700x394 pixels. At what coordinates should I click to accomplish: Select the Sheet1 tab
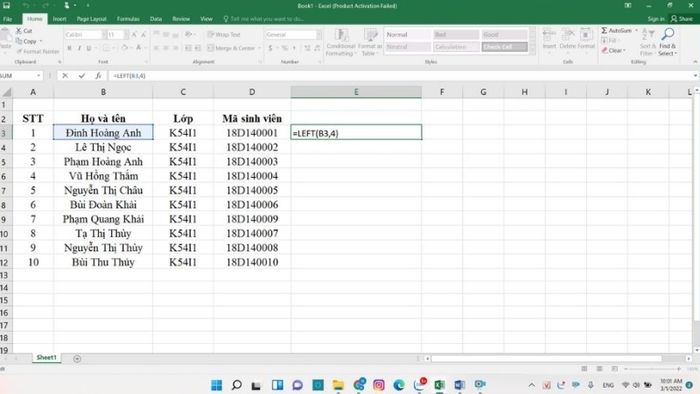[46, 357]
